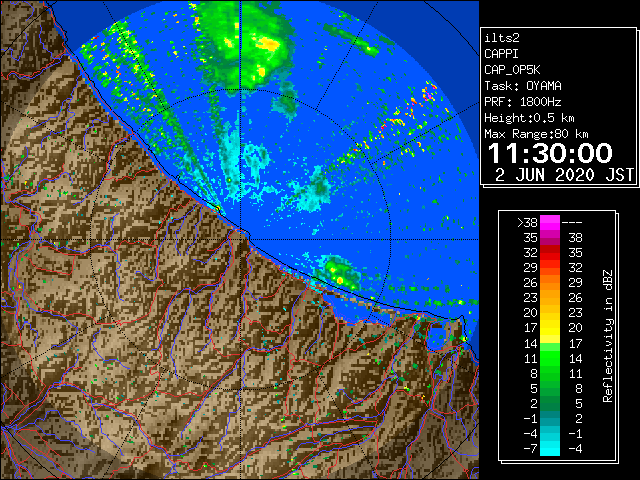This screenshot has height=480, width=640.
Task: Select the "Height:0.5 km" entry
Action: (529, 118)
